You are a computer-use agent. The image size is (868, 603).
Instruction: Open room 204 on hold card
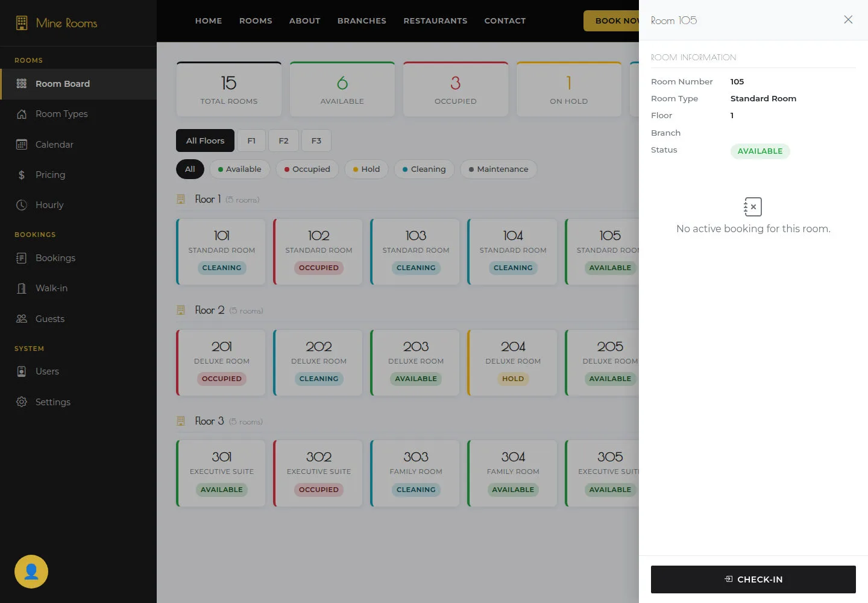click(512, 362)
